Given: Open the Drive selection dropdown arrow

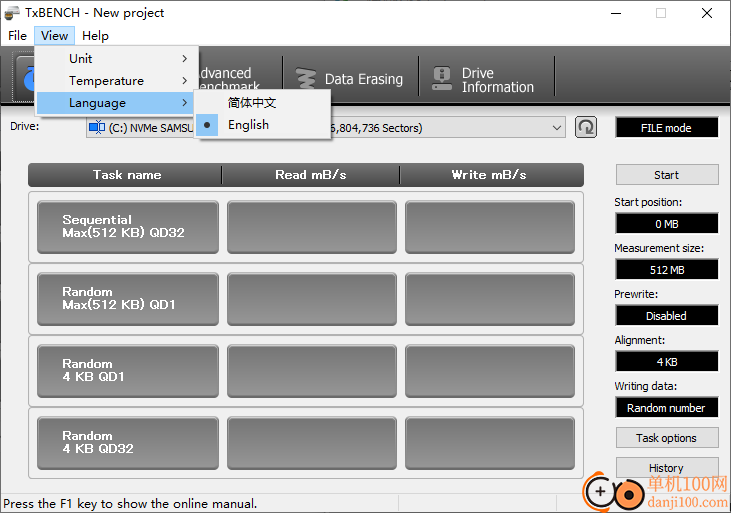Looking at the screenshot, I should (557, 128).
